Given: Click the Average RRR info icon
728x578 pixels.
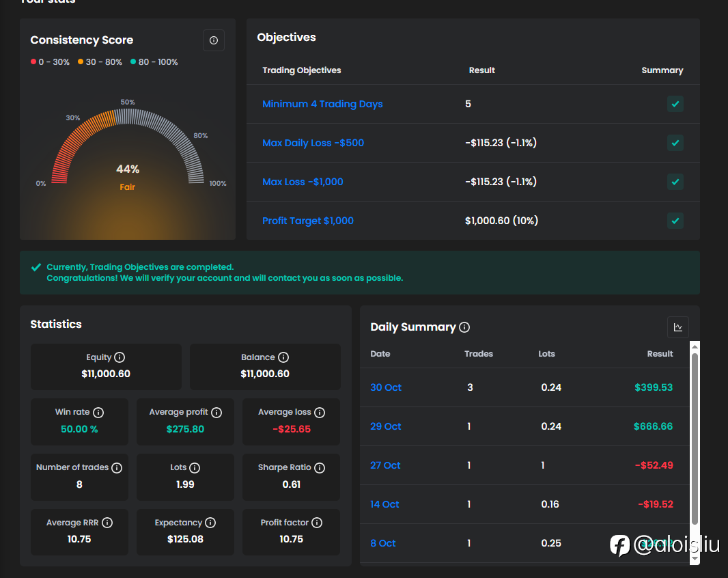Looking at the screenshot, I should [x=107, y=523].
